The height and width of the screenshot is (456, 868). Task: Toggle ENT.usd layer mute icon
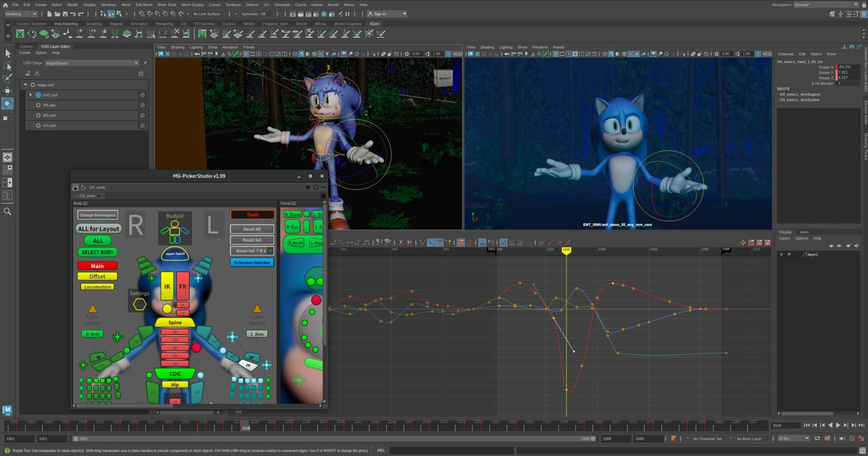coord(142,95)
